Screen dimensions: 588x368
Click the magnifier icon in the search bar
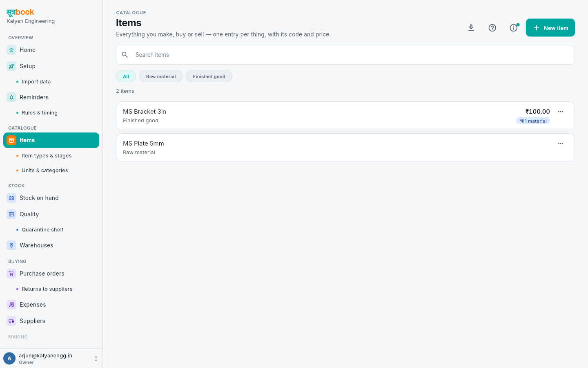[125, 55]
